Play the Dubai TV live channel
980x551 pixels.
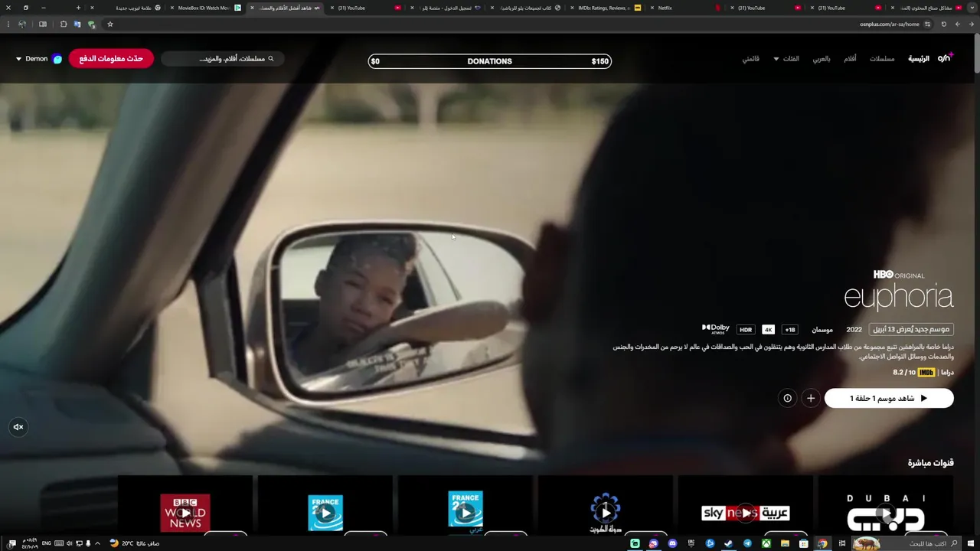pos(886,511)
